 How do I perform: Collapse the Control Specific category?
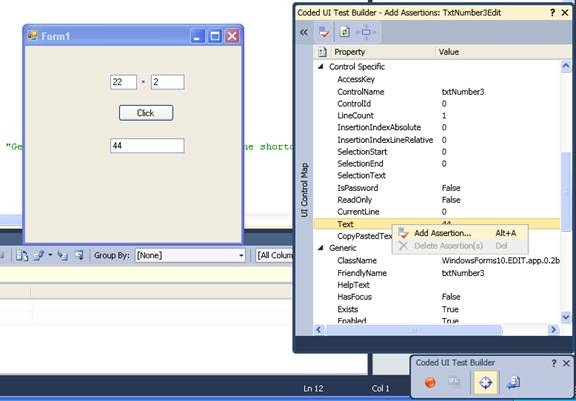(x=321, y=66)
